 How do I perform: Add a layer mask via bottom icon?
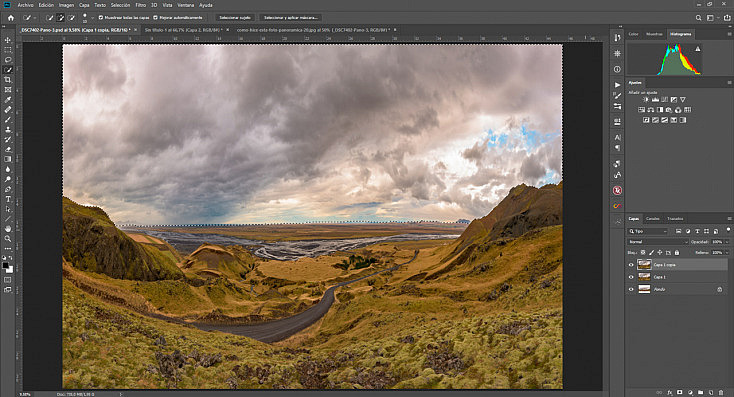pos(680,392)
